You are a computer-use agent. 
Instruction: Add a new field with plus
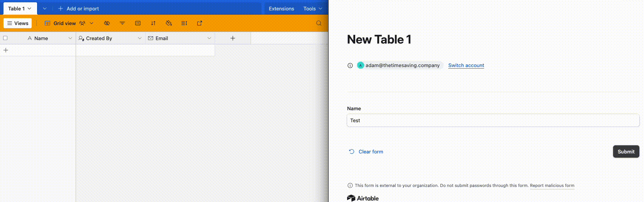[233, 38]
